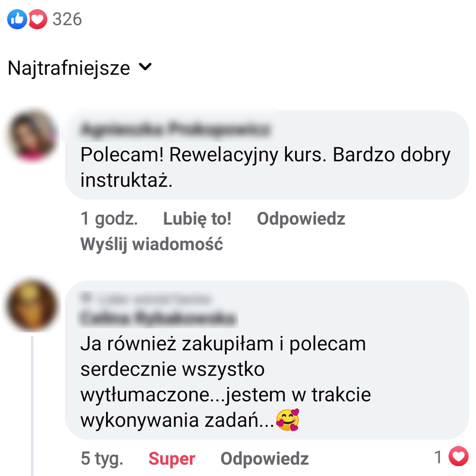Click the '1 godz.' timestamp
This screenshot has width=476, height=476.
click(109, 218)
